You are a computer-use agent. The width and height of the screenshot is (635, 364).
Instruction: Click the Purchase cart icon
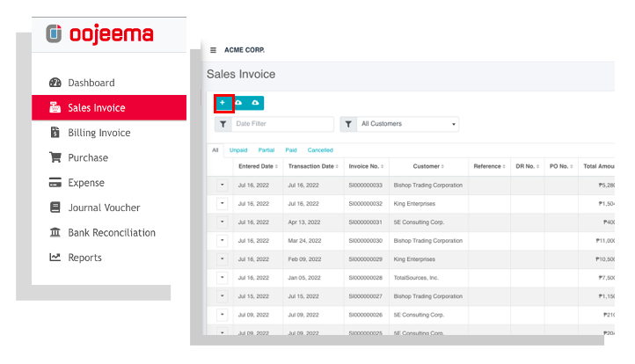coord(55,157)
